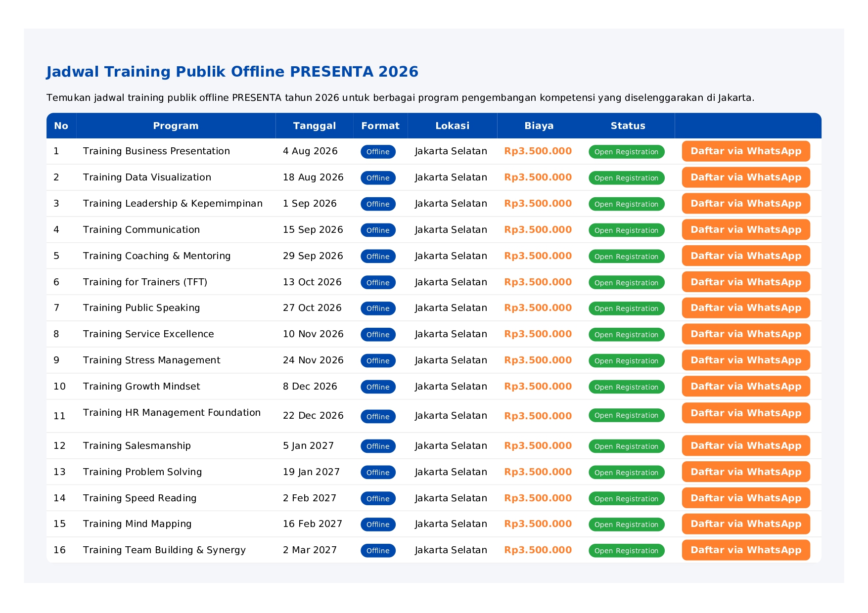The height and width of the screenshot is (613, 868).
Task: Click the program name Training Salesmanship
Action: [137, 446]
